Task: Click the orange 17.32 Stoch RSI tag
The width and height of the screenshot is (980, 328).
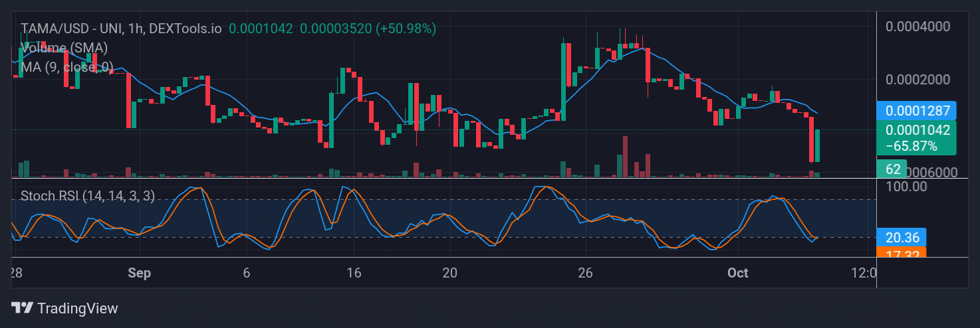Action: tap(901, 253)
